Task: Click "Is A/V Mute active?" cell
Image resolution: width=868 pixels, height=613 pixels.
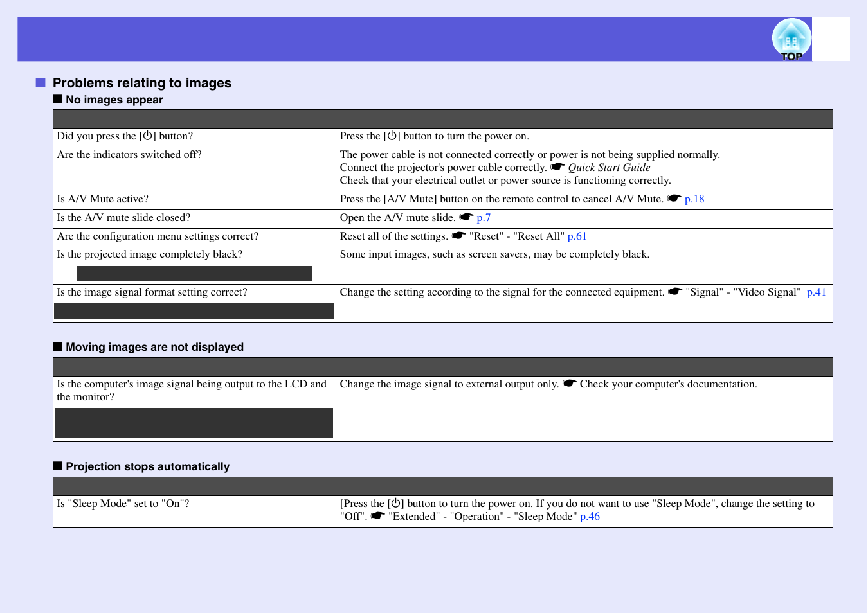Action: coord(194,200)
